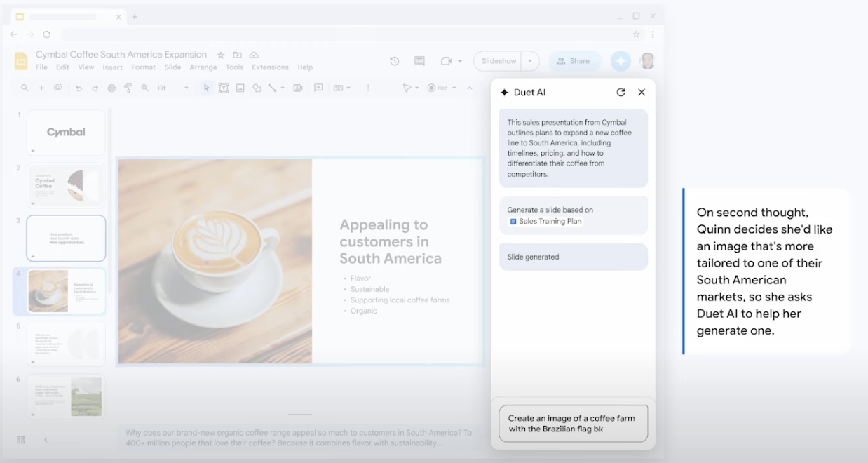Screen dimensions: 868x463
Task: Choose the select cursor tool
Action: (206, 88)
